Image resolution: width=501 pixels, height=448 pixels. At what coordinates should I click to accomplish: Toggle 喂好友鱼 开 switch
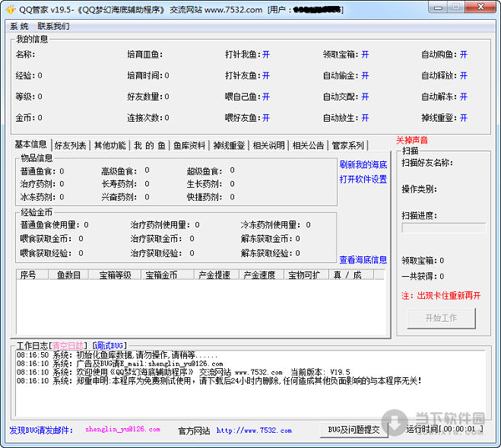pos(266,118)
